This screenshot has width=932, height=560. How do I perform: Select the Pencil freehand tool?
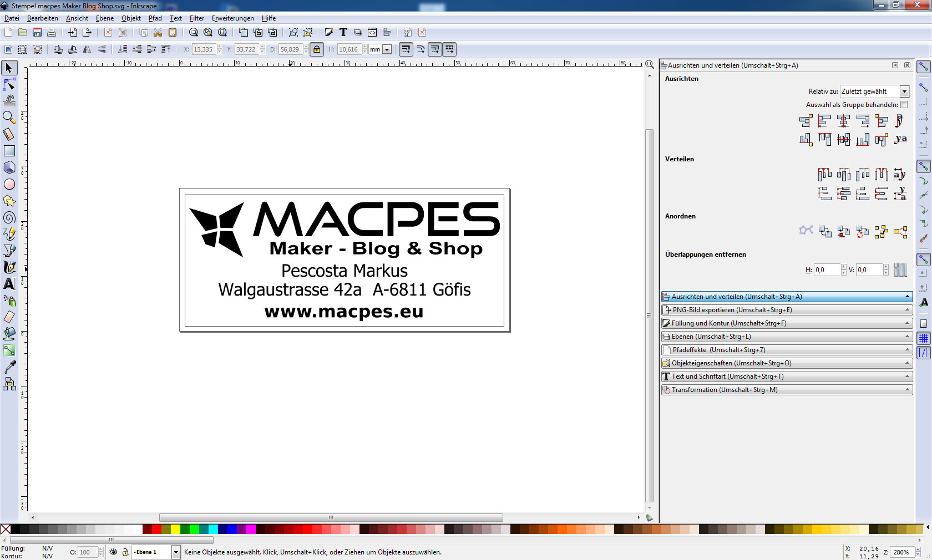coord(9,234)
